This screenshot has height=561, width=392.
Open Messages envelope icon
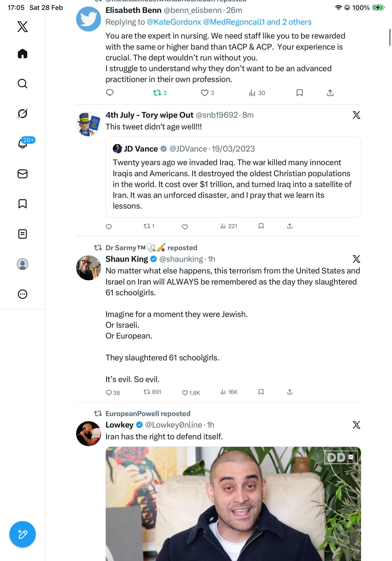click(23, 174)
